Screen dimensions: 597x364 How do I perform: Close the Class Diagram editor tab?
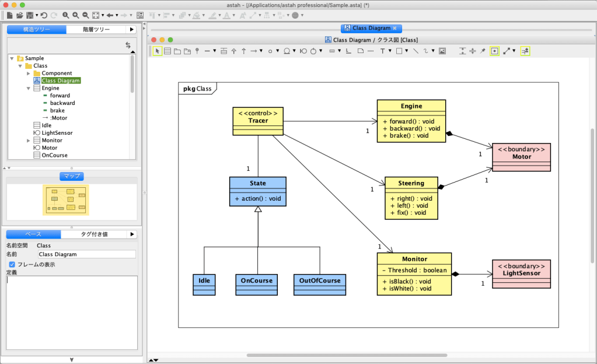(394, 28)
